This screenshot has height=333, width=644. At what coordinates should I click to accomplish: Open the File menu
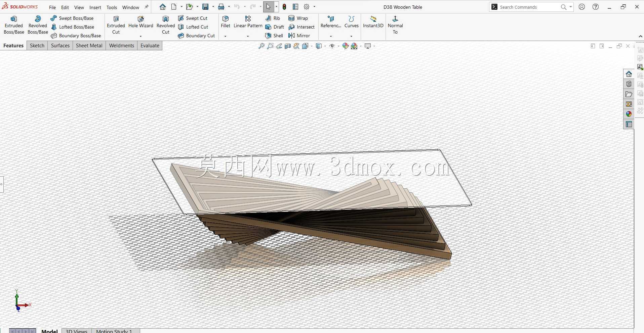52,7
